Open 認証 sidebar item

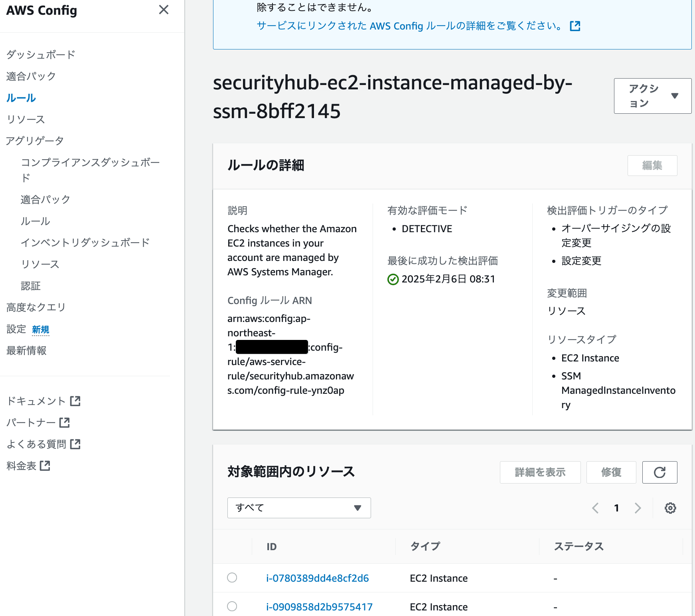(x=31, y=286)
